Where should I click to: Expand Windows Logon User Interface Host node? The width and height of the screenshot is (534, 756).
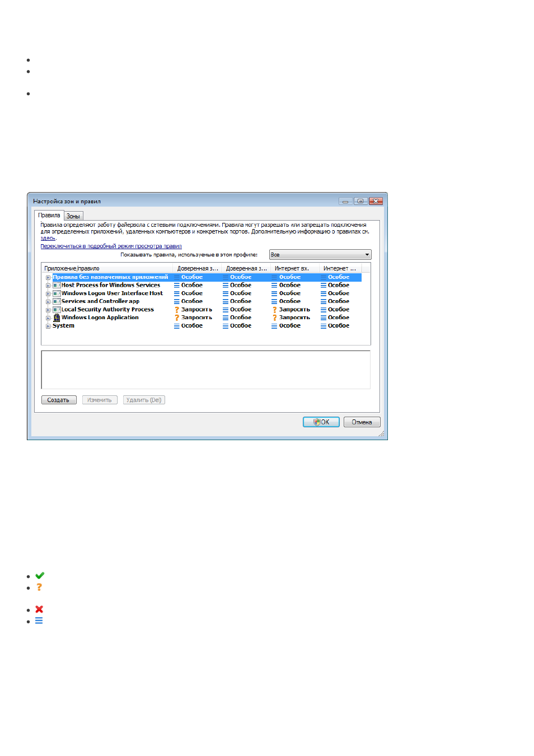coord(48,294)
